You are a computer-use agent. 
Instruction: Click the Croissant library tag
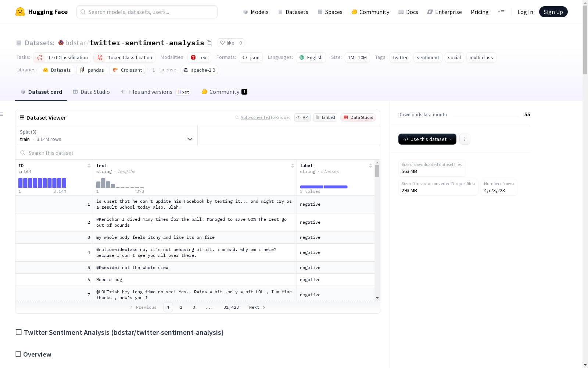pyautogui.click(x=128, y=70)
